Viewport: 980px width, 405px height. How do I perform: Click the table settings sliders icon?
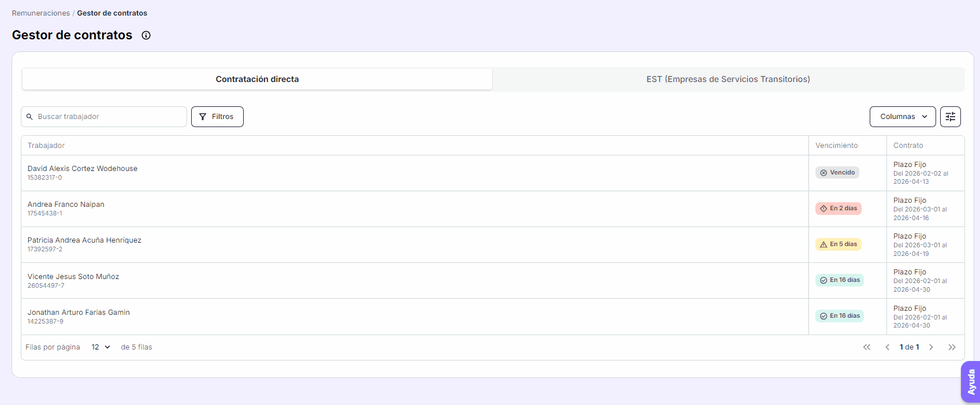951,117
